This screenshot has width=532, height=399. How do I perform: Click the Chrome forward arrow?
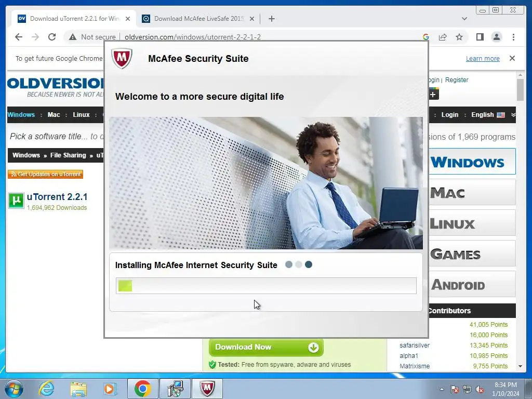pyautogui.click(x=35, y=37)
